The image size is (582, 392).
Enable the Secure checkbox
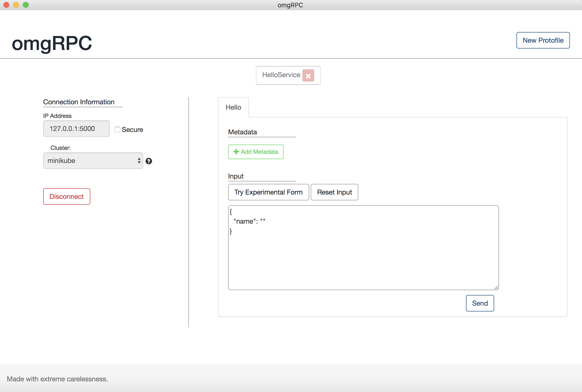(117, 130)
